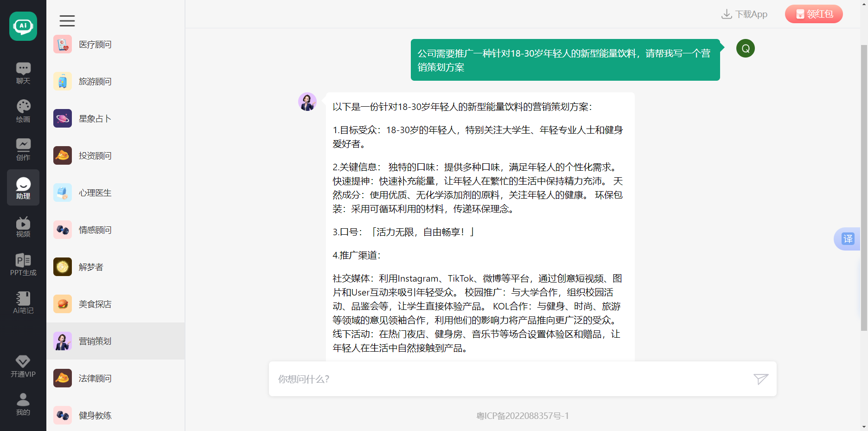
Task: Click the 星象占卜 planet icon
Action: [63, 118]
